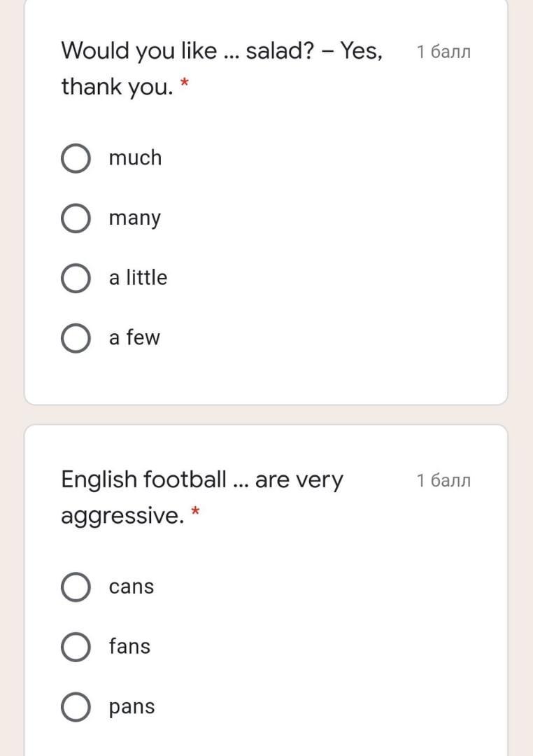The width and height of the screenshot is (533, 756).
Task: Choose the "a little" radio circle
Action: tap(76, 279)
